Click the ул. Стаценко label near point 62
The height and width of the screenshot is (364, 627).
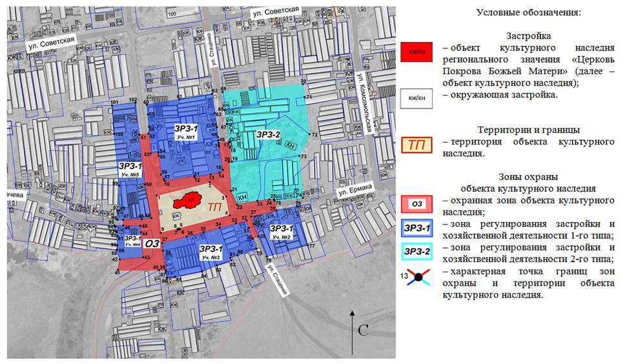pyautogui.click(x=214, y=49)
